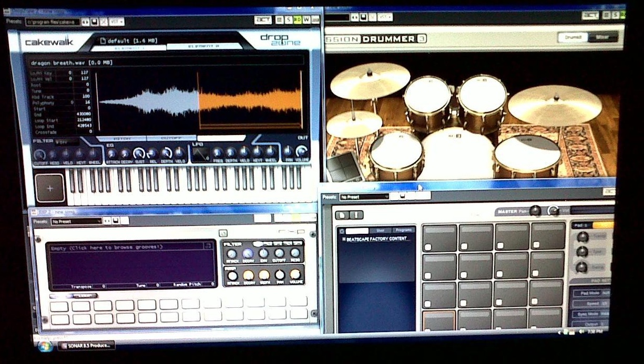Click the icon left of Dropzone's S button
The image size is (644, 364).
pyautogui.click(x=280, y=20)
